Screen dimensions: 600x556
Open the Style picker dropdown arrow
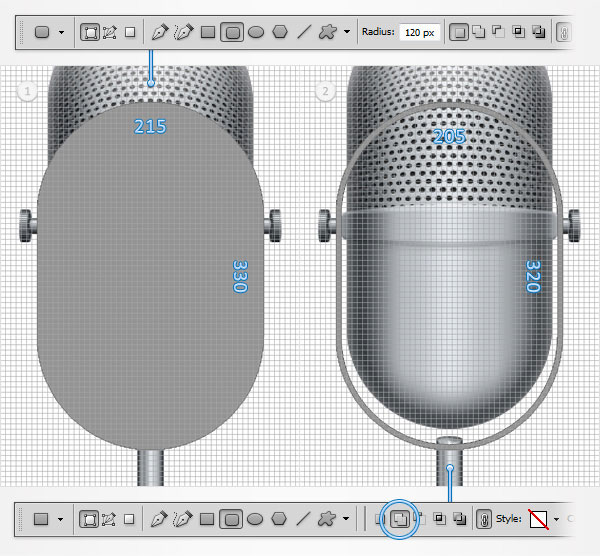[556, 519]
